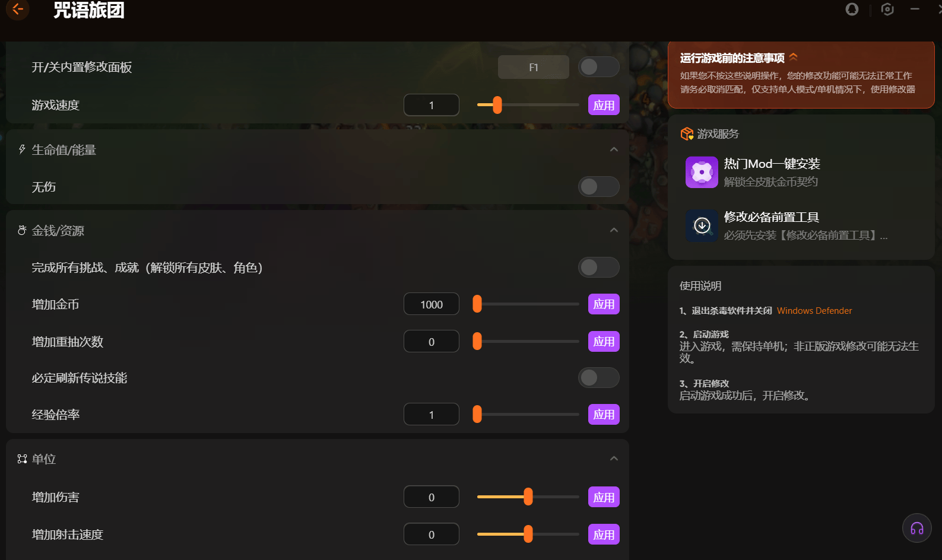The width and height of the screenshot is (942, 560).
Task: Click the 增加射击速度 slider handle
Action: (528, 534)
